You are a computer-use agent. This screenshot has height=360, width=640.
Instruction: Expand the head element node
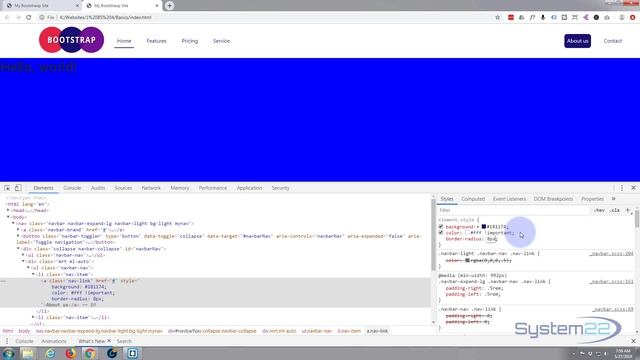coord(8,210)
